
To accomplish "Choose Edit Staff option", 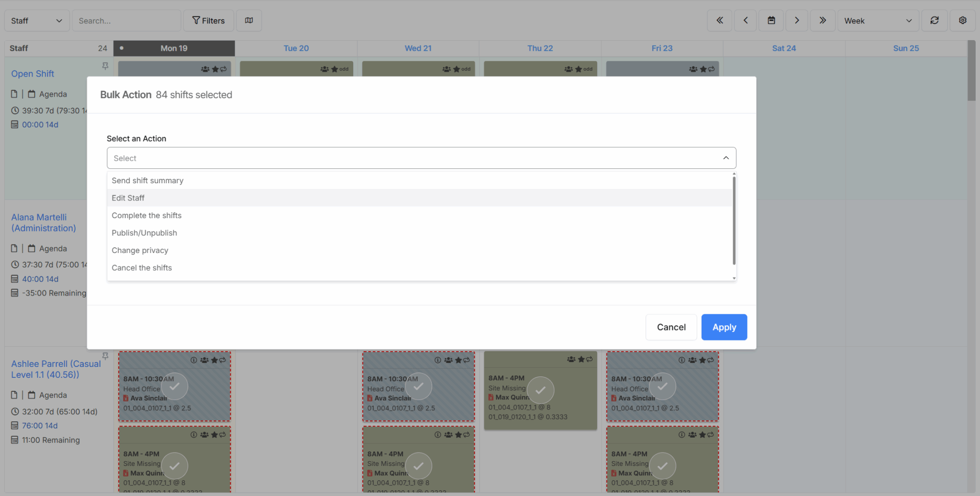I will coord(420,198).
